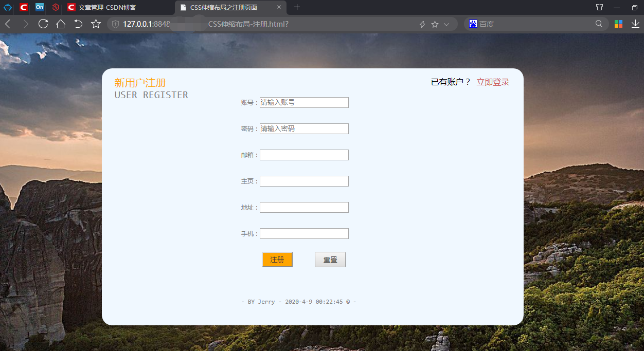Screen dimensions: 644x351
Task: Click the browser back arrow
Action: click(x=7, y=24)
